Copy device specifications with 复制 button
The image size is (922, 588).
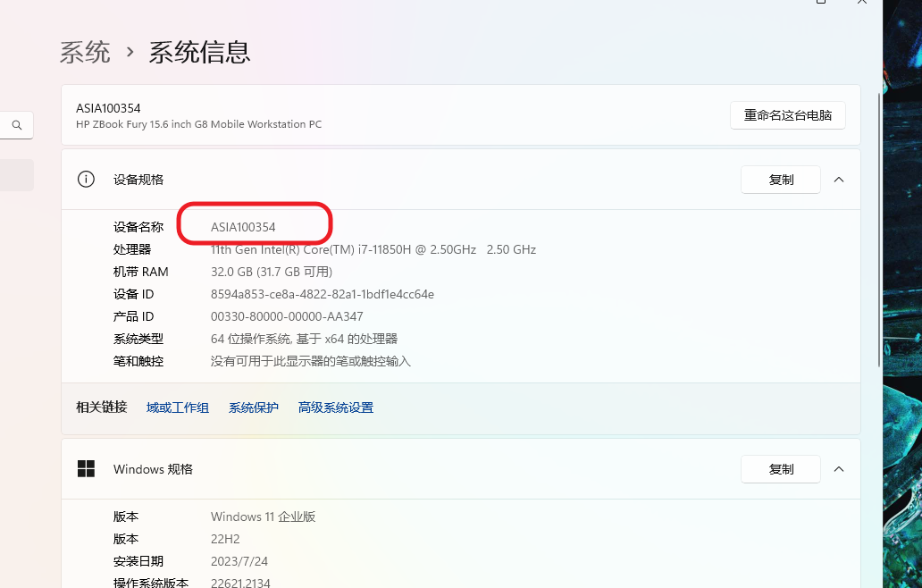click(781, 180)
